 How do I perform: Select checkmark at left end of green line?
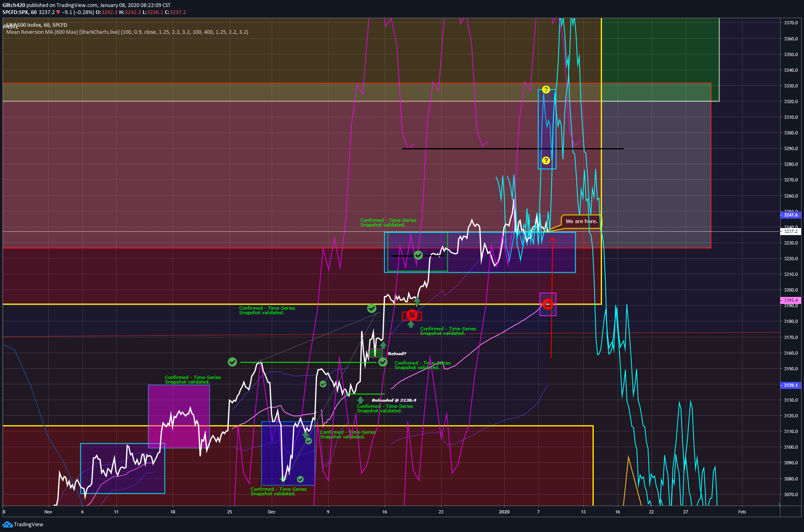[x=233, y=362]
